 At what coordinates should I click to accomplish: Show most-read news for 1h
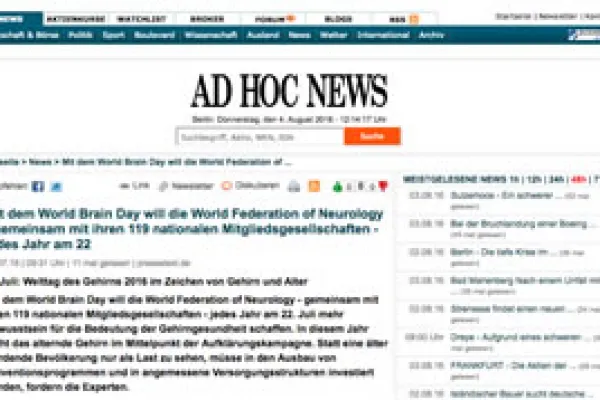[514, 179]
